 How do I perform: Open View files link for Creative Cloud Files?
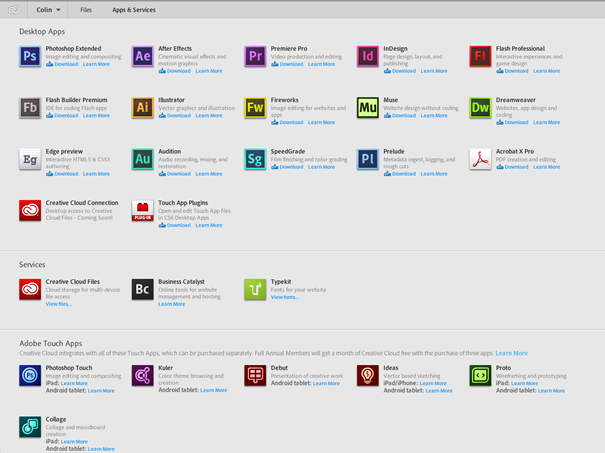tap(59, 304)
